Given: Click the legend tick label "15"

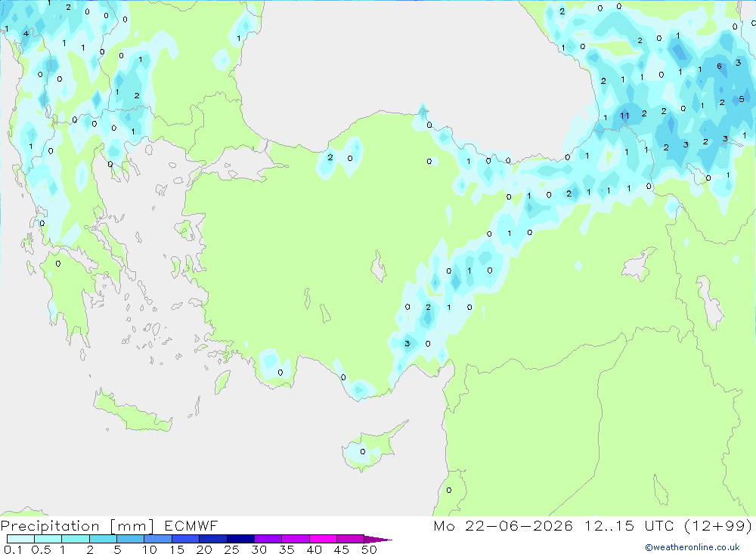Looking at the screenshot, I should pyautogui.click(x=177, y=549).
